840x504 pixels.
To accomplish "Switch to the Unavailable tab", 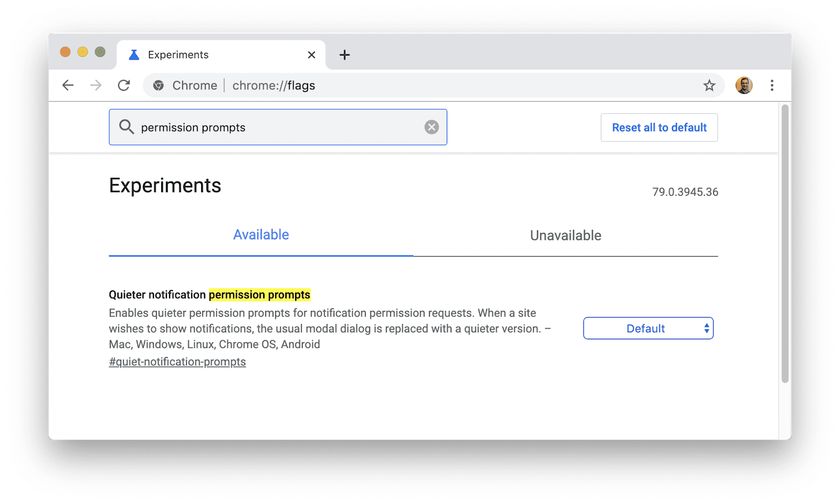I will (x=565, y=235).
